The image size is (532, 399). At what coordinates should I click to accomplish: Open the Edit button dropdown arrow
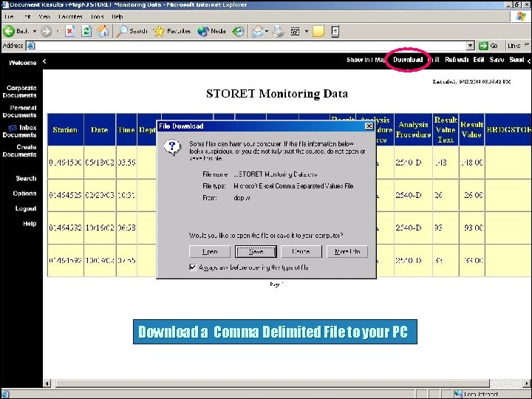tap(307, 31)
